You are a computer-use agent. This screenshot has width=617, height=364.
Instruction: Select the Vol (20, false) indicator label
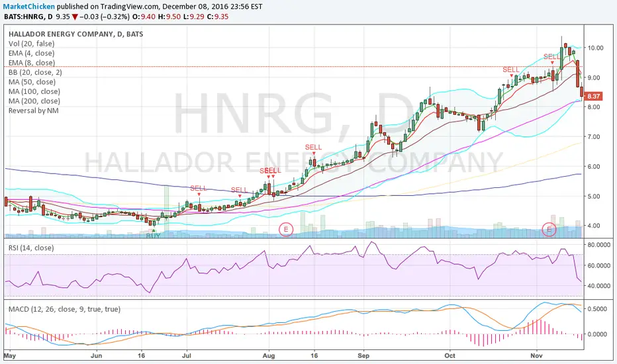(32, 44)
